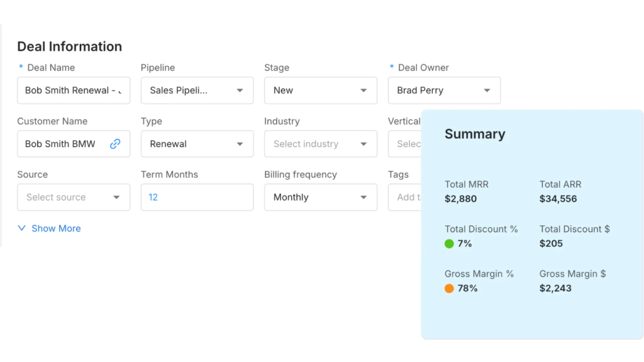
Task: Open the Deal Owner dropdown
Action: click(x=444, y=90)
